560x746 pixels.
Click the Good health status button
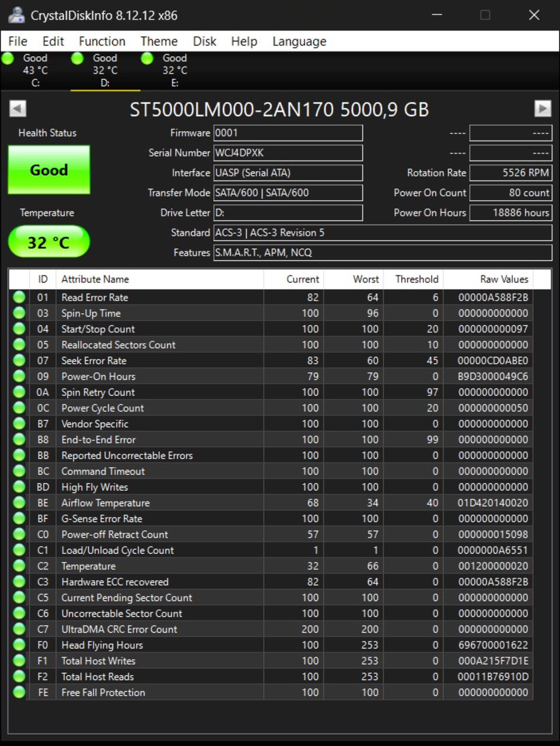49,170
